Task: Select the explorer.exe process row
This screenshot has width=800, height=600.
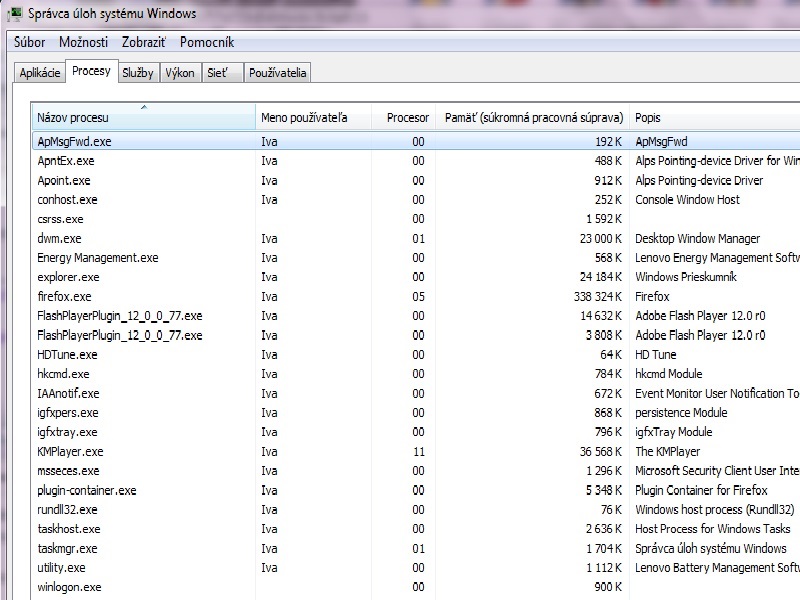Action: [68, 277]
